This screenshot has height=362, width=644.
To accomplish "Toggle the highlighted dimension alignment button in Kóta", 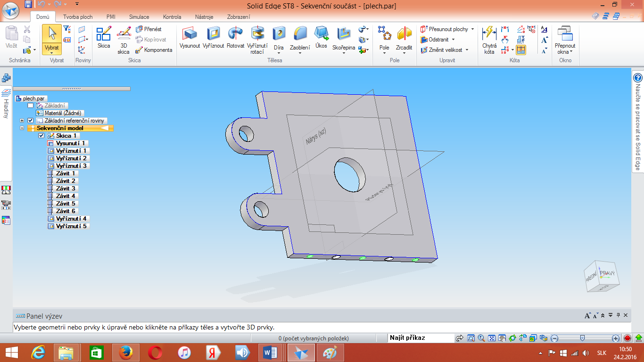I will pos(521,49).
